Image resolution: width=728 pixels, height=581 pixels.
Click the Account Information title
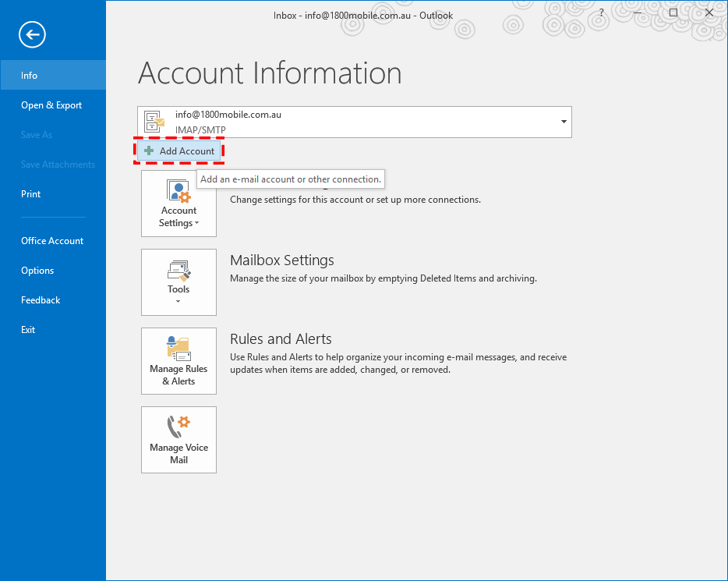point(270,73)
